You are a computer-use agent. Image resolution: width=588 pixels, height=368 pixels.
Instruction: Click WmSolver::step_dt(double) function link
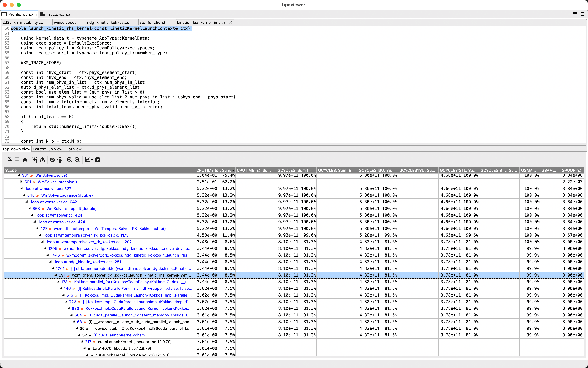point(71,209)
